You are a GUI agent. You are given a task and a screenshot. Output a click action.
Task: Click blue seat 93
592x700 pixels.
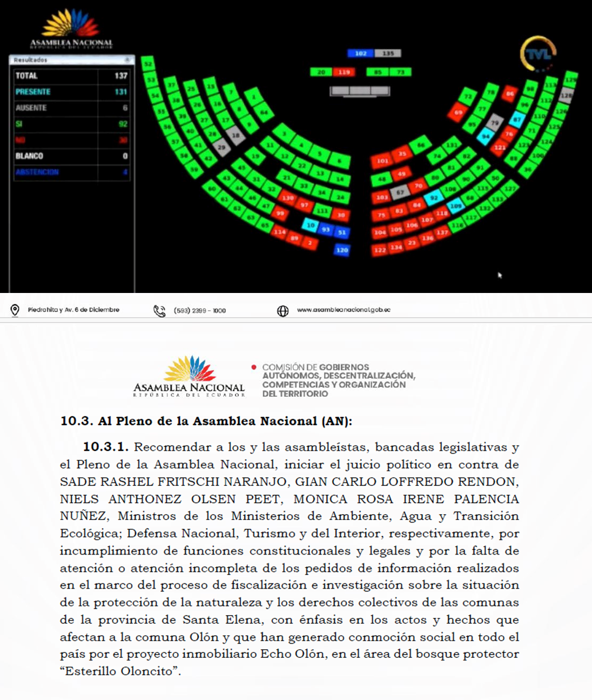pos(326,230)
